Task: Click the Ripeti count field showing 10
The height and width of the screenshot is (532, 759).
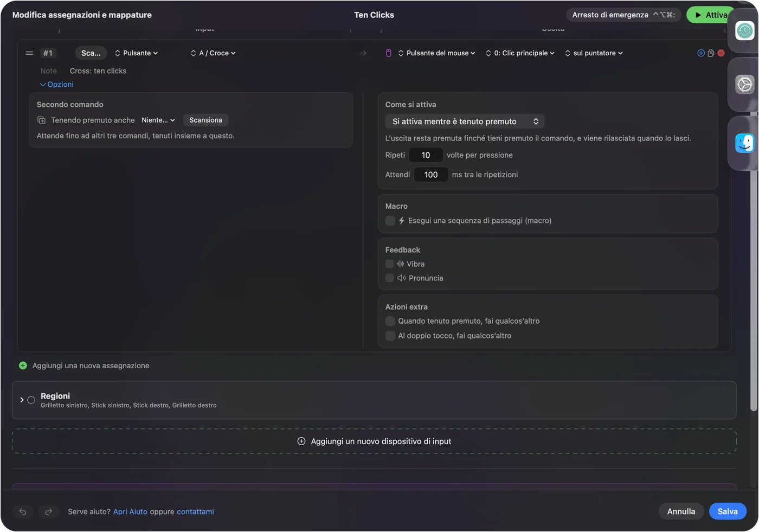Action: (426, 155)
